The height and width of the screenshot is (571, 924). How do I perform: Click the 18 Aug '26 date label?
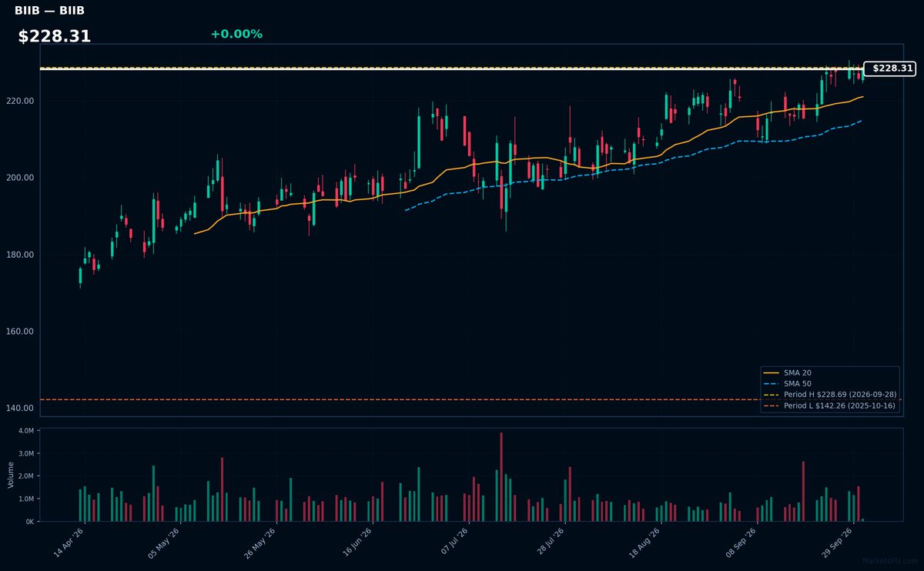click(644, 543)
